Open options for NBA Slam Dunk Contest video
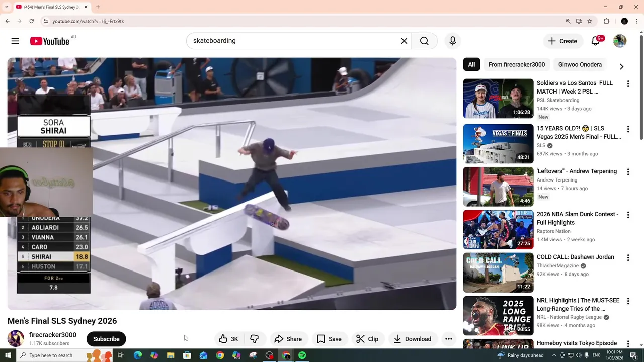 tap(628, 215)
